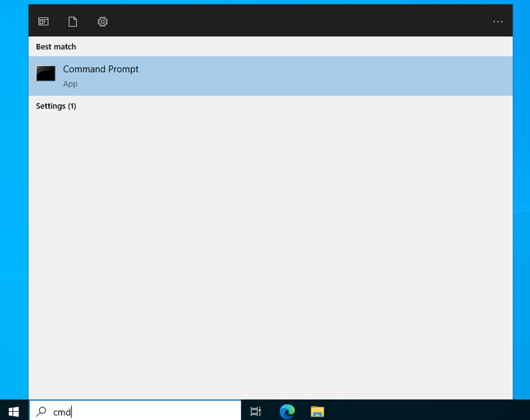Image resolution: width=530 pixels, height=420 pixels.
Task: Click empty space in the dark filter bar
Action: pos(297,22)
